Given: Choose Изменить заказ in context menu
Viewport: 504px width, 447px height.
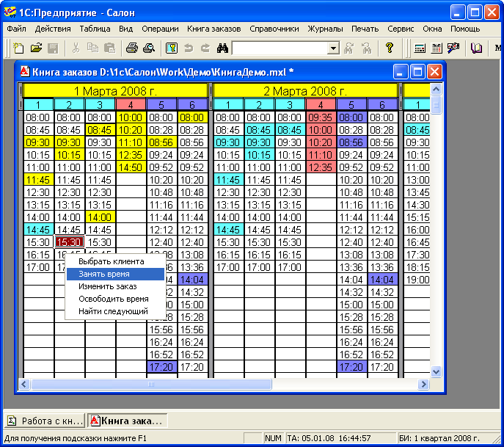Looking at the screenshot, I should point(115,286).
